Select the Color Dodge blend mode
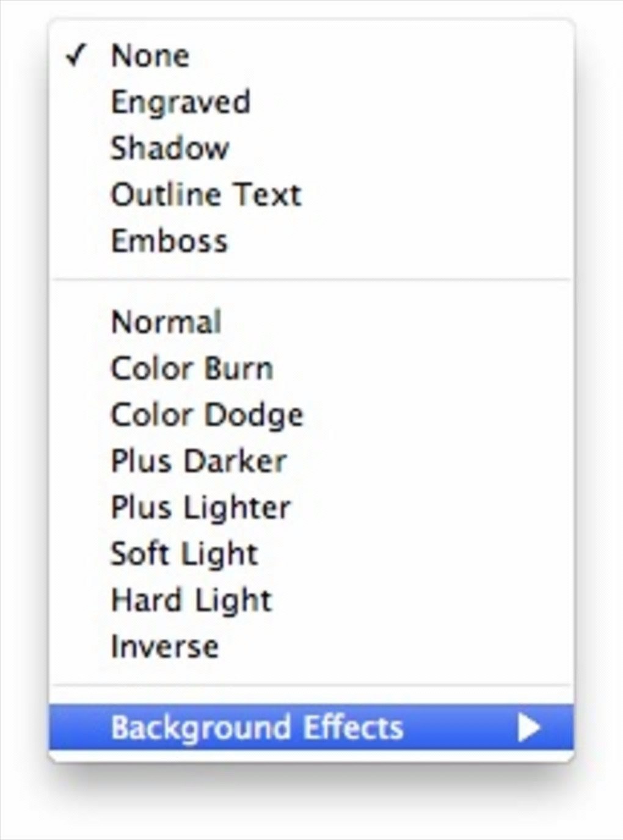This screenshot has height=840, width=623. coord(207,415)
